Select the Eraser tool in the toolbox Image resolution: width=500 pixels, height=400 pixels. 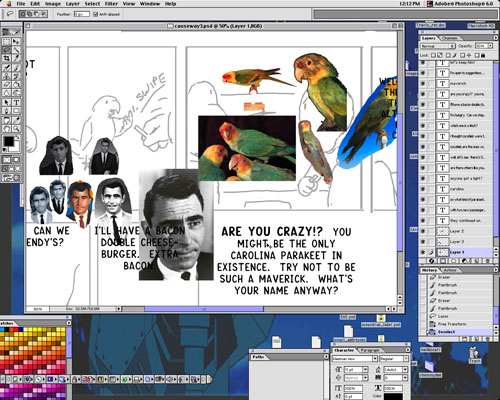(6, 84)
